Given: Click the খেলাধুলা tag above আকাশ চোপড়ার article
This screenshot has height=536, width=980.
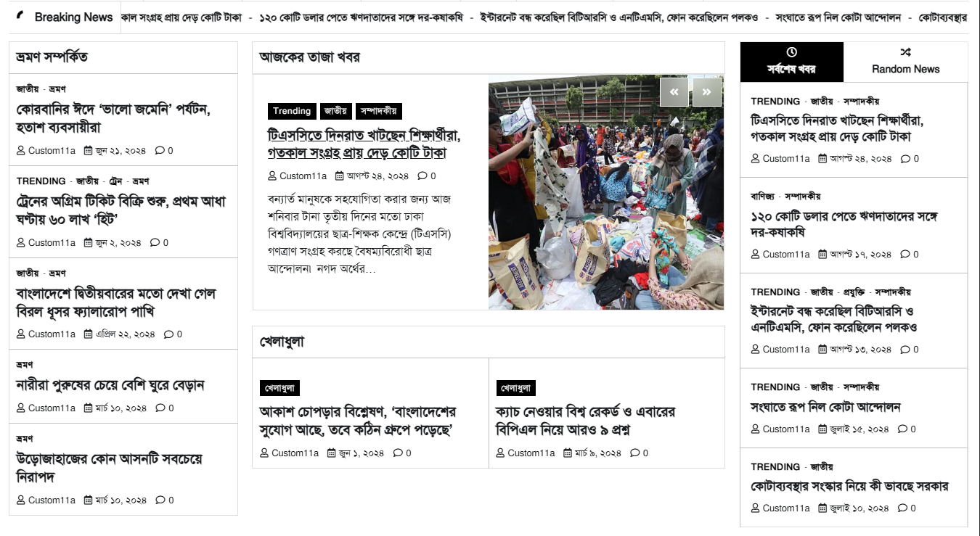Looking at the screenshot, I should click(279, 388).
